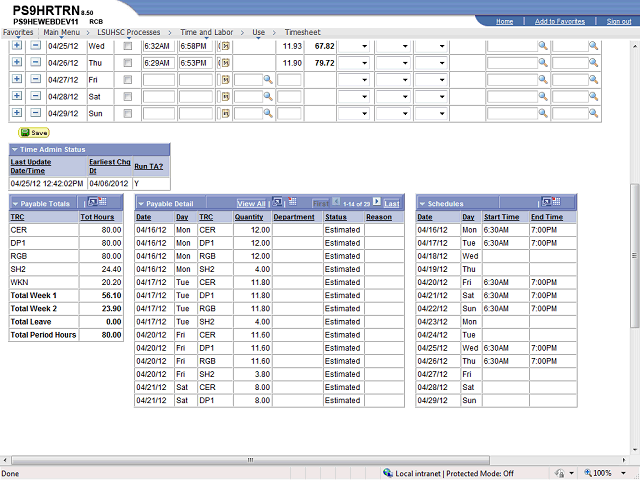Click the far-right lookup magnifier in Wednesday 04/25/12 row
Screen dimensions: 640x480
(x=593, y=46)
